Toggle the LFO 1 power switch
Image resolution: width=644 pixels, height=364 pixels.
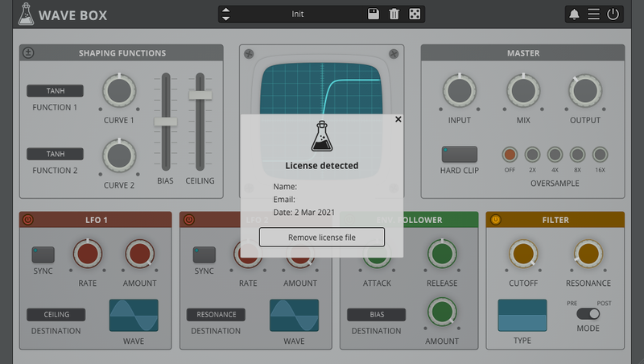(x=28, y=219)
